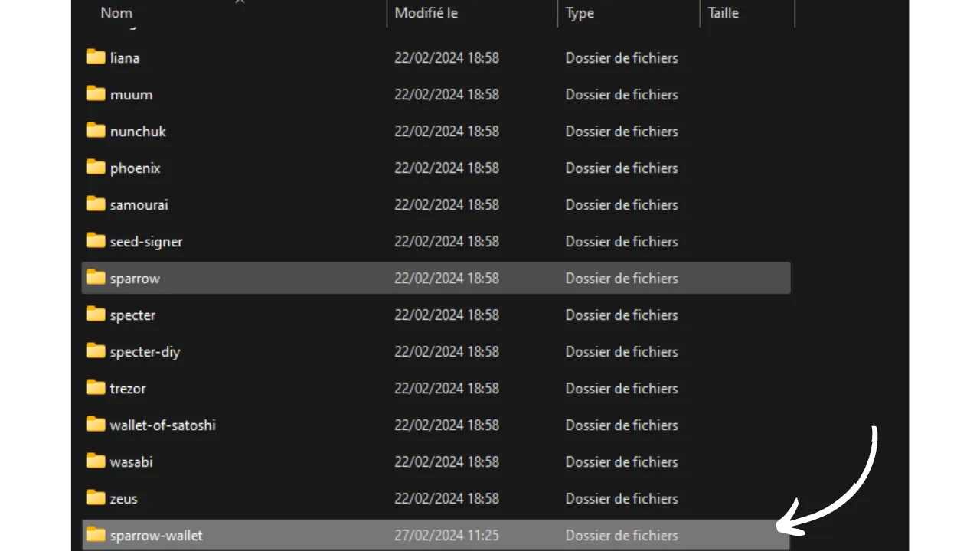Viewport: 980px width, 551px height.
Task: Select the sparrow-wallet folder name
Action: tap(156, 536)
